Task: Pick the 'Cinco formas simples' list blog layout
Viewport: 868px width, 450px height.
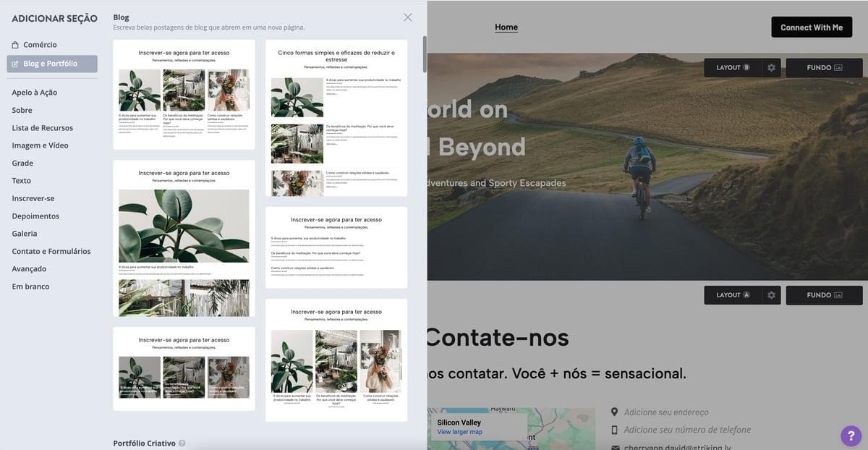Action: 336,118
